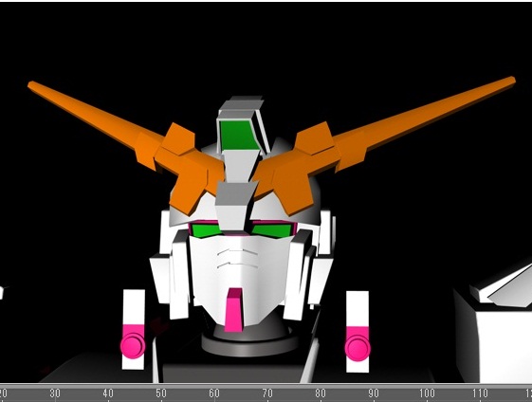The width and height of the screenshot is (532, 402).
Task: Go to frame 90 on timeline
Action: 374,393
